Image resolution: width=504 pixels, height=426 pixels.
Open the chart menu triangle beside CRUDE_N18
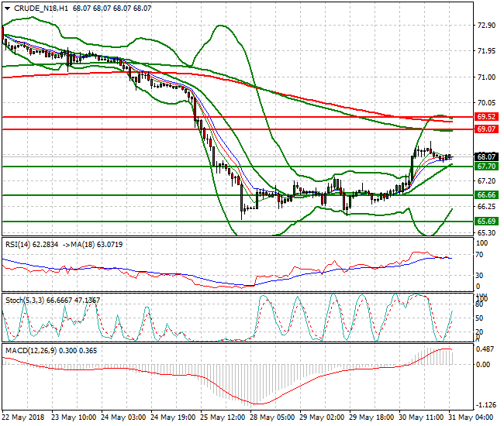coord(8,9)
